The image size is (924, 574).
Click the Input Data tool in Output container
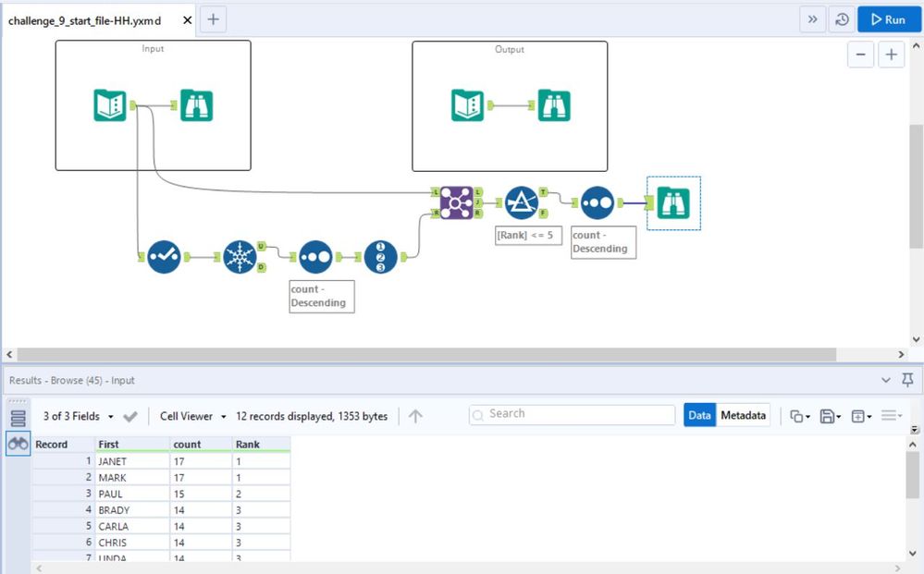(467, 105)
